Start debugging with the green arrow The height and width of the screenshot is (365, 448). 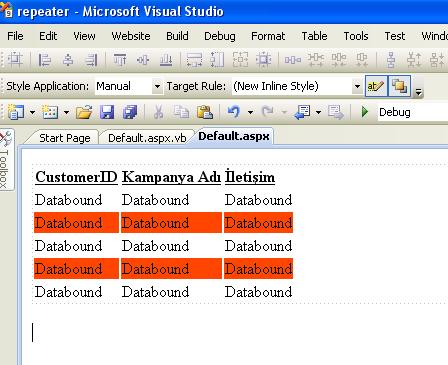point(365,112)
